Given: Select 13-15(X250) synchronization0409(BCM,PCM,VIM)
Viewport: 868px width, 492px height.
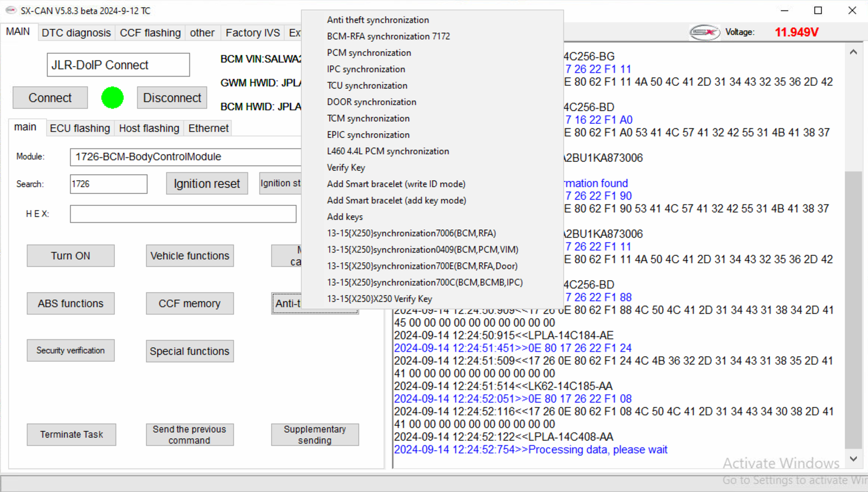Looking at the screenshot, I should (423, 249).
